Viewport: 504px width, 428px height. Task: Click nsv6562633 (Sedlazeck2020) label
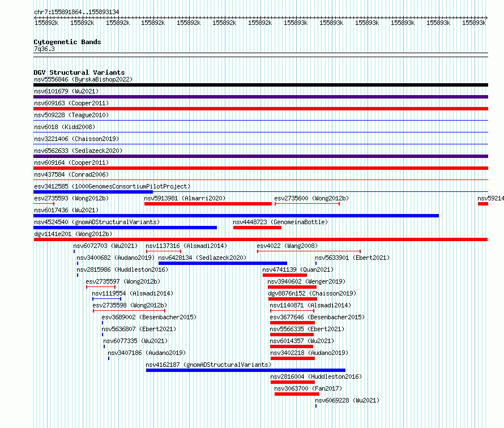78,151
